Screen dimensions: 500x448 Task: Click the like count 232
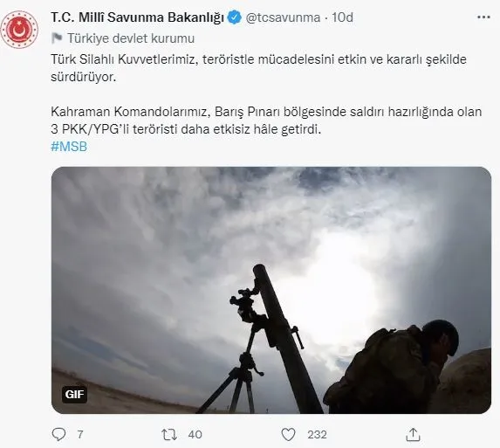click(x=317, y=435)
